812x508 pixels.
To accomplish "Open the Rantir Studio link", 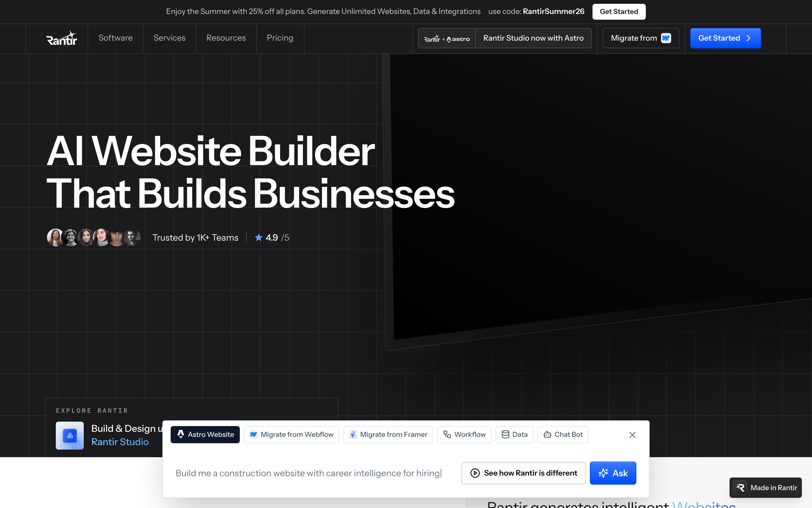I will [120, 442].
